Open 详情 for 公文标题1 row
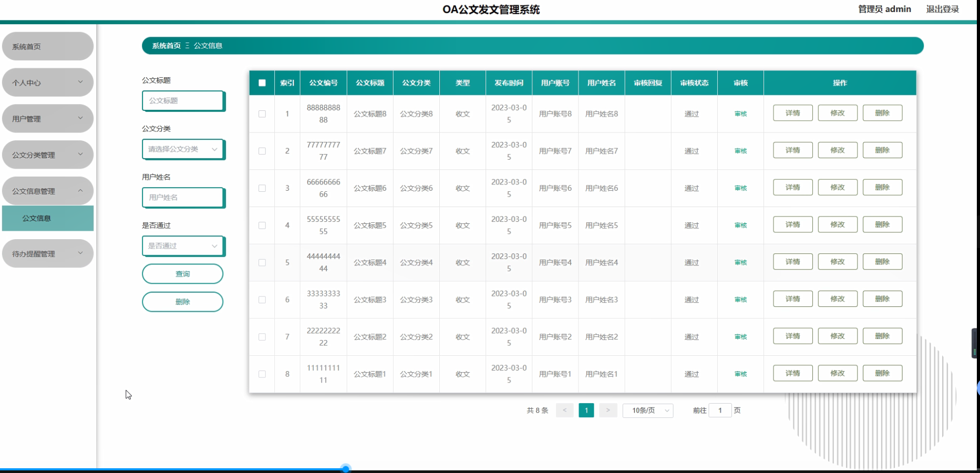Screen dimensions: 980x473 (x=793, y=373)
